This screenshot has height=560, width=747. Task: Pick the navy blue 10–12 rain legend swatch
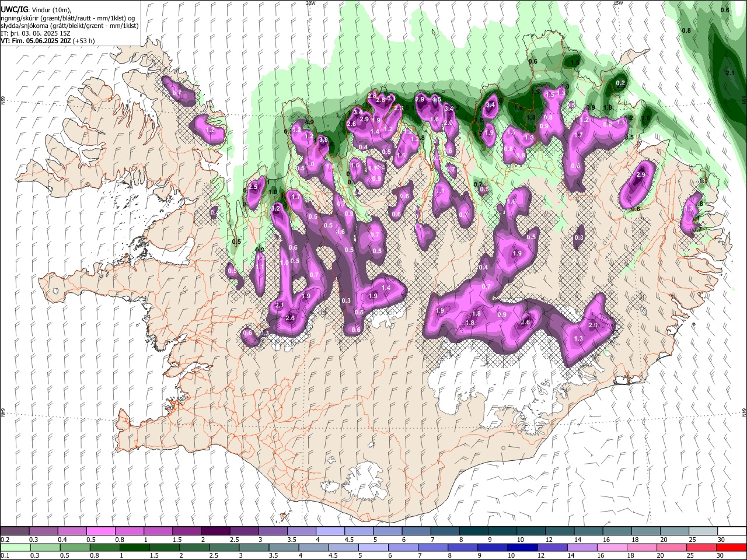tap(523, 547)
